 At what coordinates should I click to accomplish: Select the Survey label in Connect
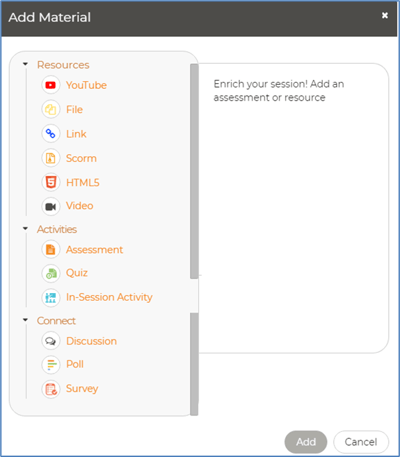click(x=82, y=389)
